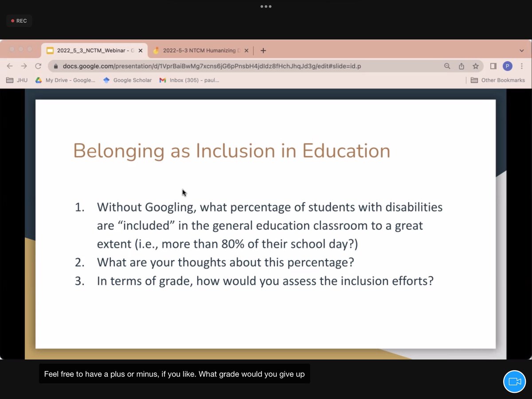Viewport: 532px width, 399px height.
Task: Click 'In terms of grade' question text
Action: click(265, 281)
